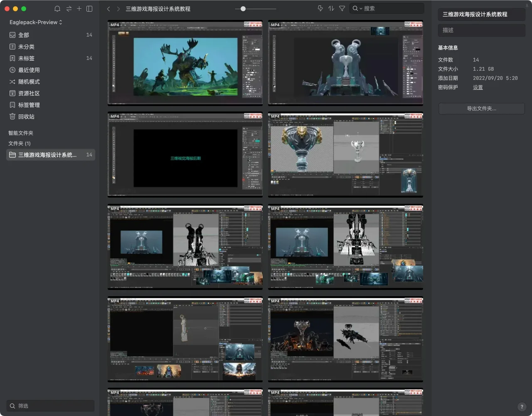The image size is (532, 416).
Task: Open the 最近使用 sidebar item
Action: point(51,70)
